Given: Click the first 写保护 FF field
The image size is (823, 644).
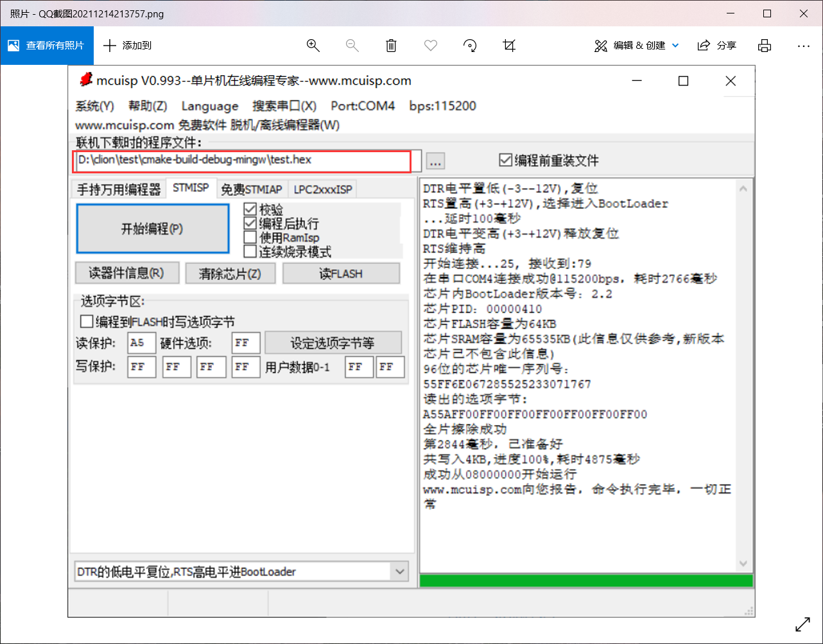Looking at the screenshot, I should [x=142, y=367].
